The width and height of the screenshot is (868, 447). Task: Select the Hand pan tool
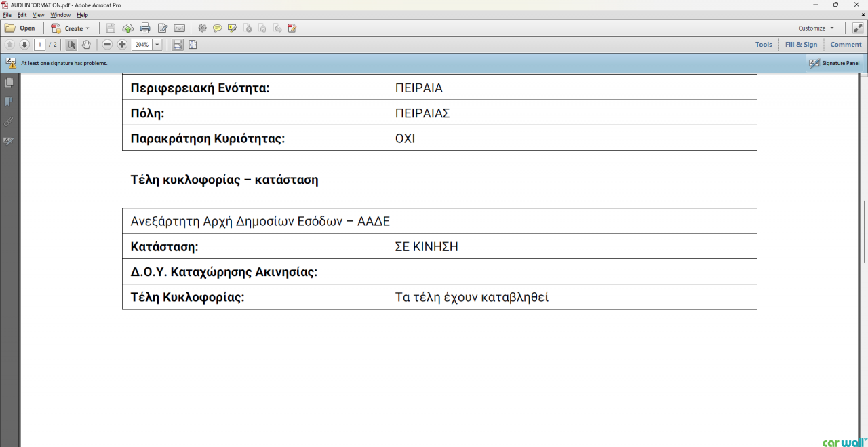87,45
